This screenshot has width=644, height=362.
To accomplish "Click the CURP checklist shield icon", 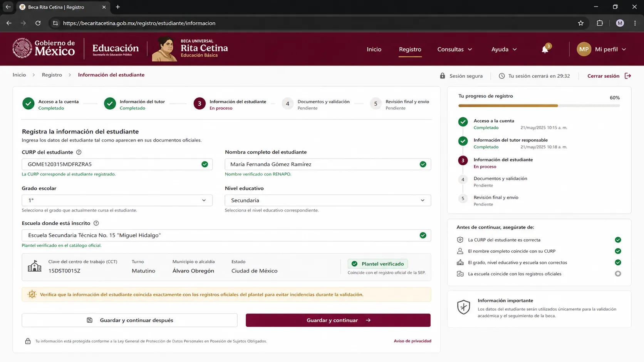I will pos(460,240).
